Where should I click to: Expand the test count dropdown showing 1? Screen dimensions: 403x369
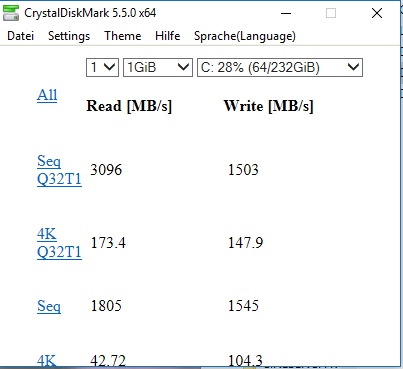tap(102, 68)
